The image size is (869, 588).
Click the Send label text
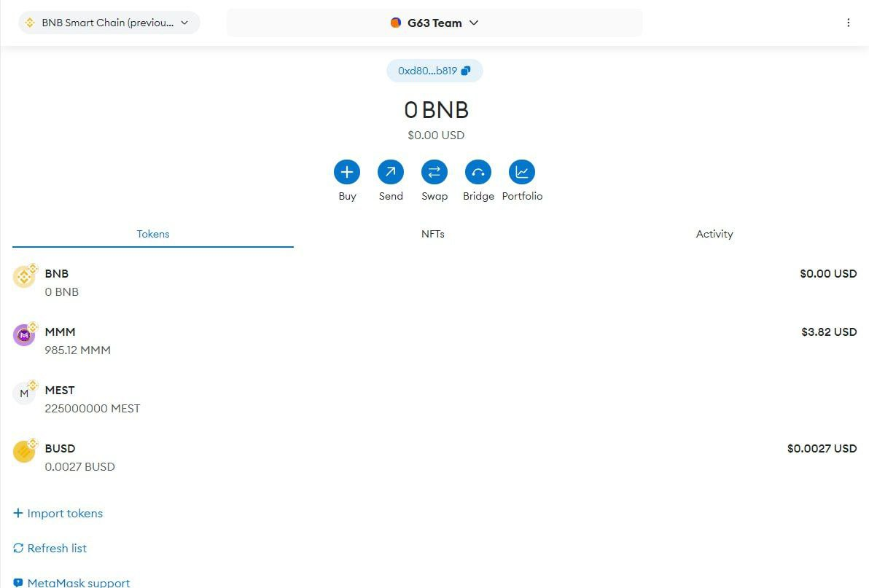tap(391, 196)
